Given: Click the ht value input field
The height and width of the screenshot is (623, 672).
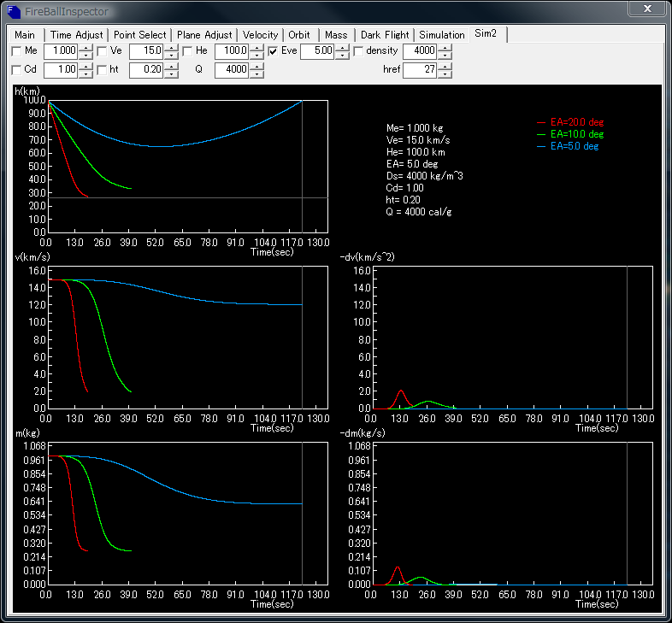Looking at the screenshot, I should click(x=145, y=70).
